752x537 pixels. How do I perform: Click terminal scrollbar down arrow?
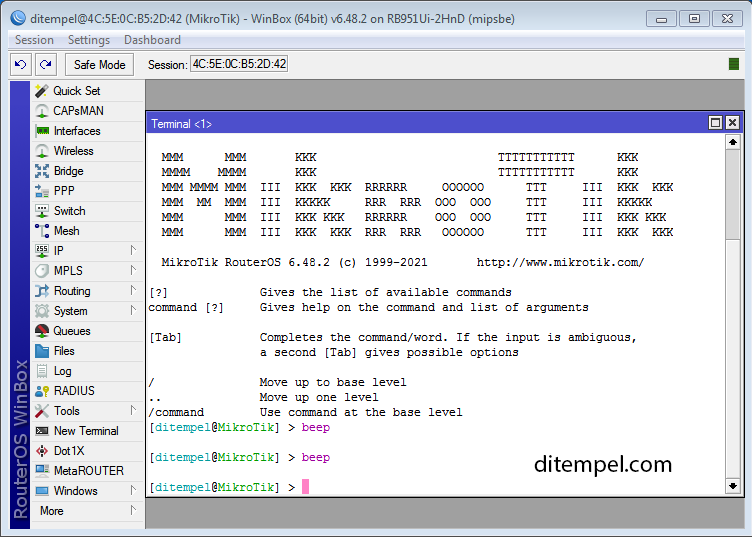pos(732,486)
